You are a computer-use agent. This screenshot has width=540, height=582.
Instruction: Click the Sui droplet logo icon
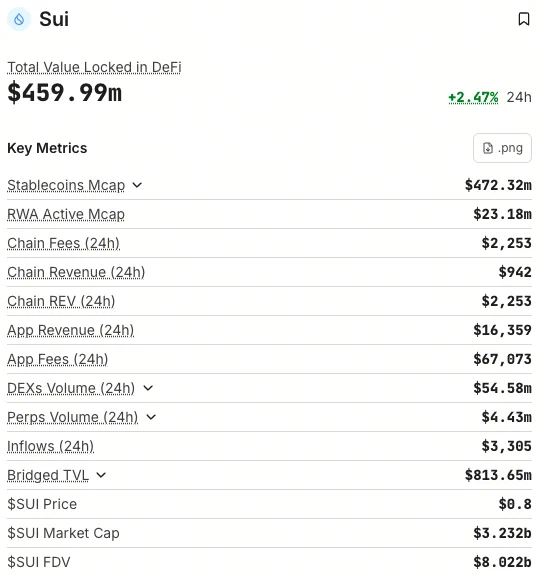click(x=19, y=19)
